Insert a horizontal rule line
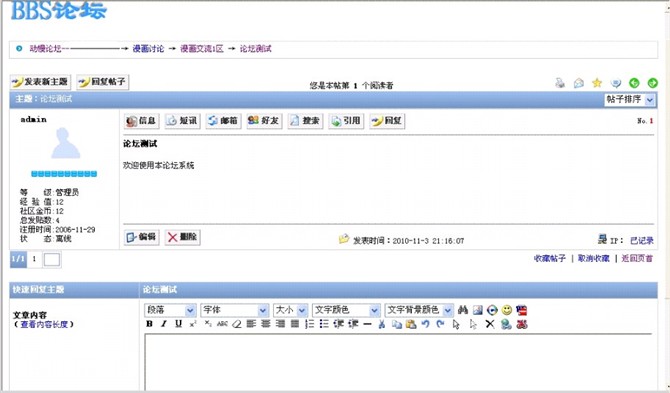Image resolution: width=670 pixels, height=393 pixels. (x=367, y=324)
